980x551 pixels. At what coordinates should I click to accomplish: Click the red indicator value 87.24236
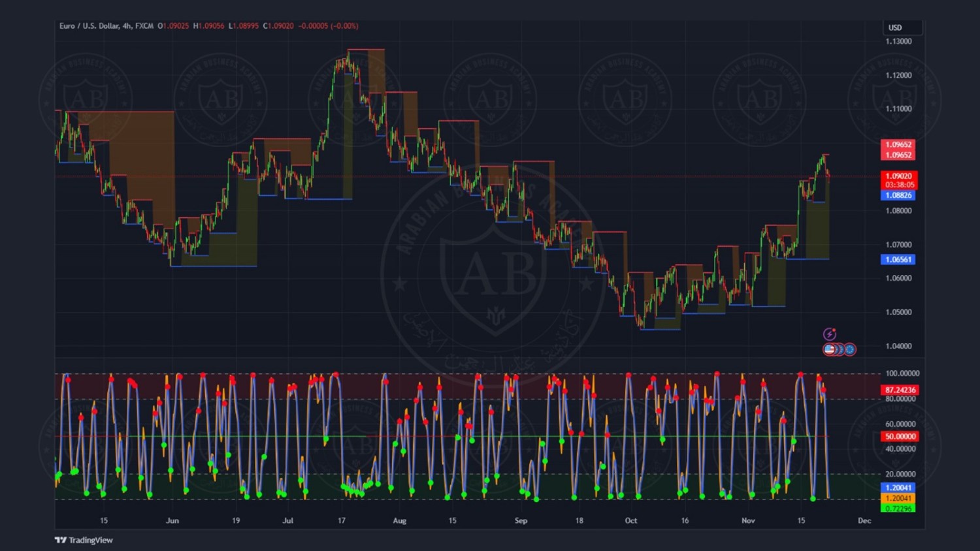click(x=900, y=390)
